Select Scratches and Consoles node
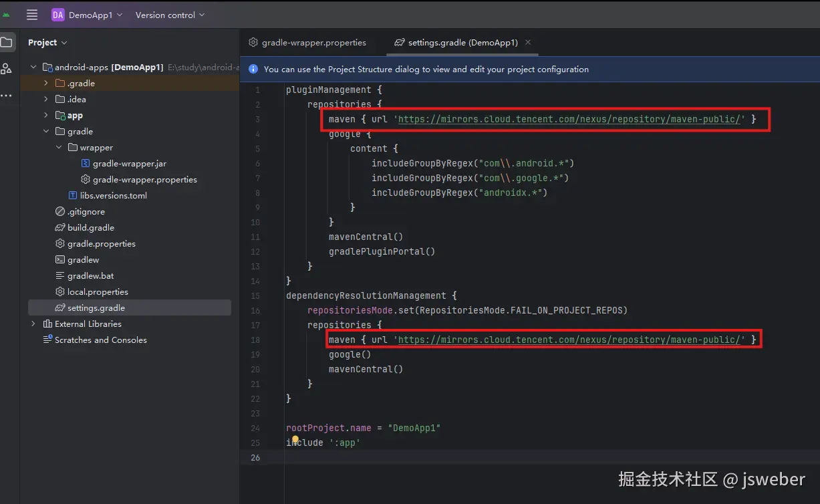Image resolution: width=820 pixels, height=504 pixels. click(100, 340)
